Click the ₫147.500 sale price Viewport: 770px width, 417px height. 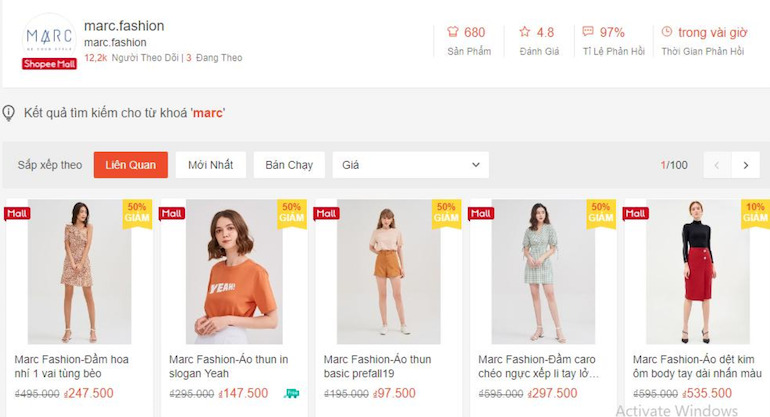tap(244, 393)
